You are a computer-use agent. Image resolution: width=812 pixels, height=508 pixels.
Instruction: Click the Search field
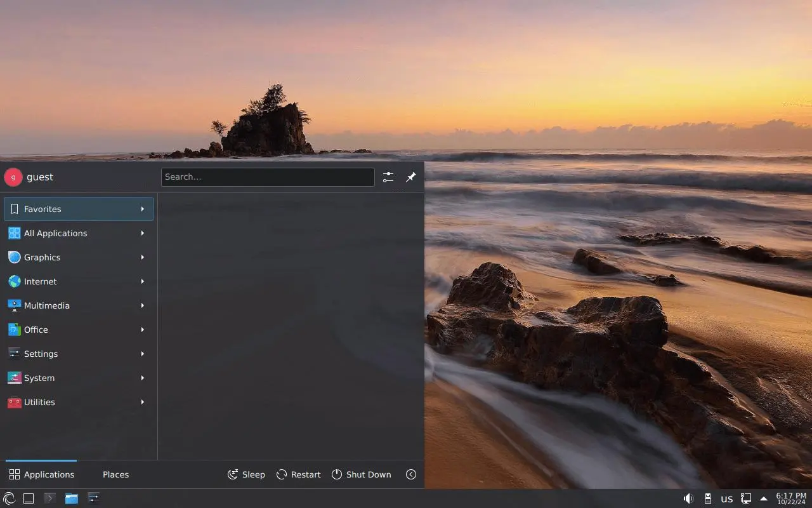(268, 177)
